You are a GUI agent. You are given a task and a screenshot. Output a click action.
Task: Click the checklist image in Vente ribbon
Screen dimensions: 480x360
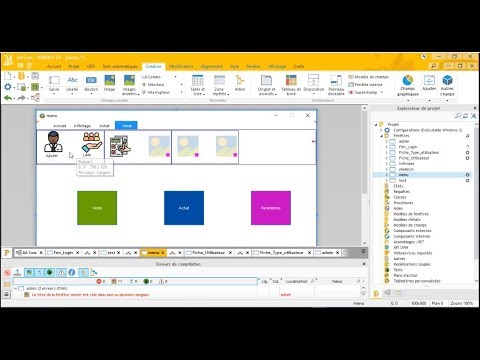point(120,146)
